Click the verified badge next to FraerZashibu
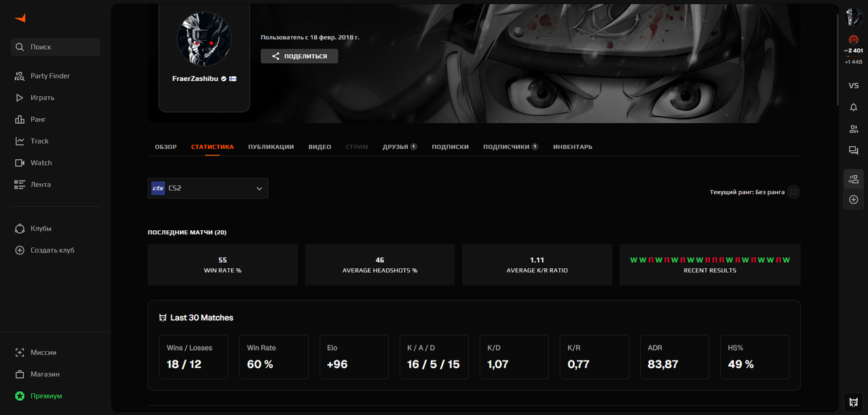Screen dimensions: 868x415 [224, 79]
